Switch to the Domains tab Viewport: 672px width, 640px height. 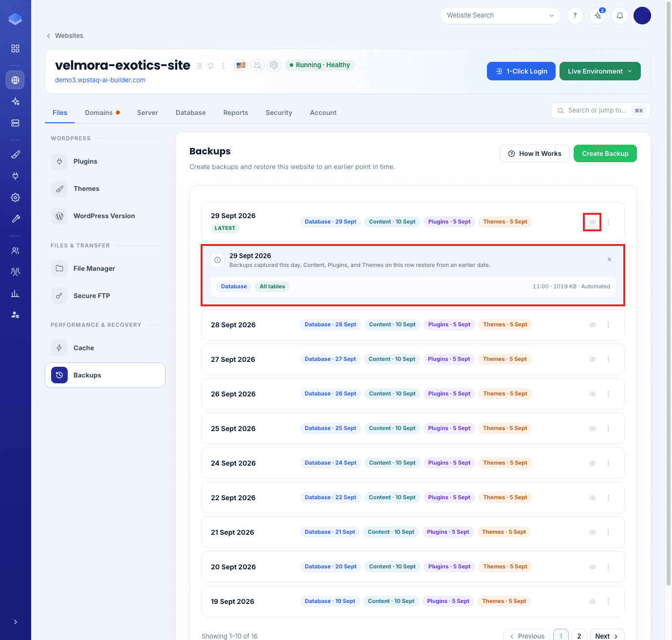coord(102,113)
